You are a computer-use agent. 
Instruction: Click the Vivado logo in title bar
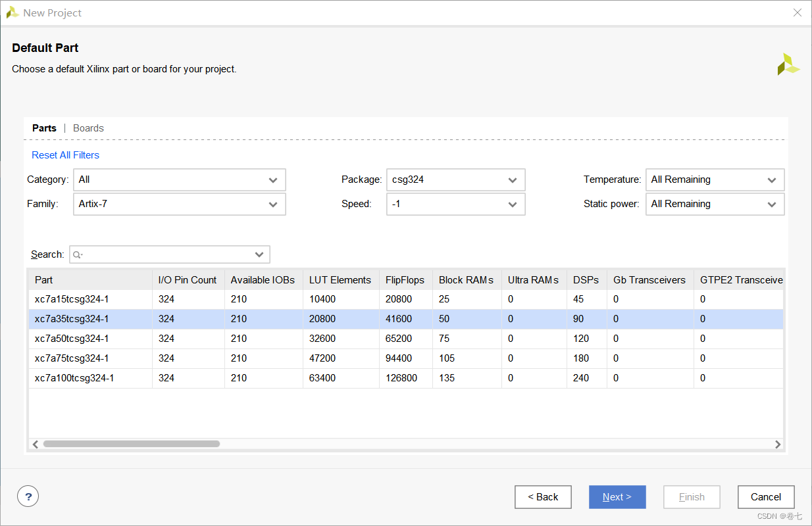point(12,12)
